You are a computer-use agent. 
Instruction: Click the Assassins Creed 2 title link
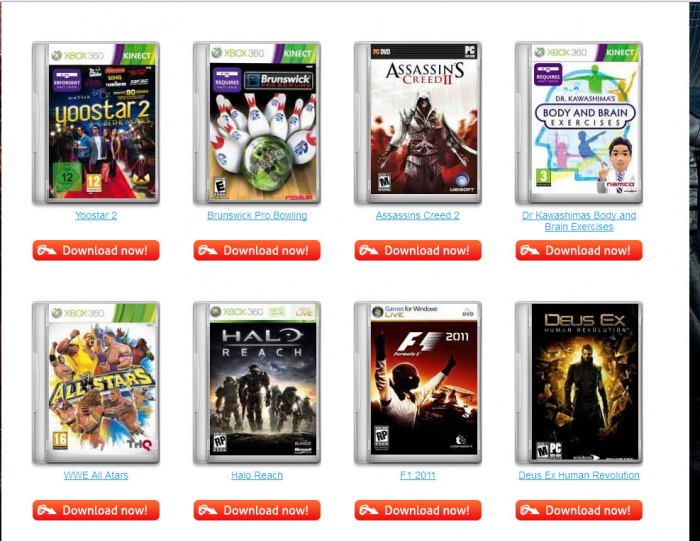click(x=418, y=216)
